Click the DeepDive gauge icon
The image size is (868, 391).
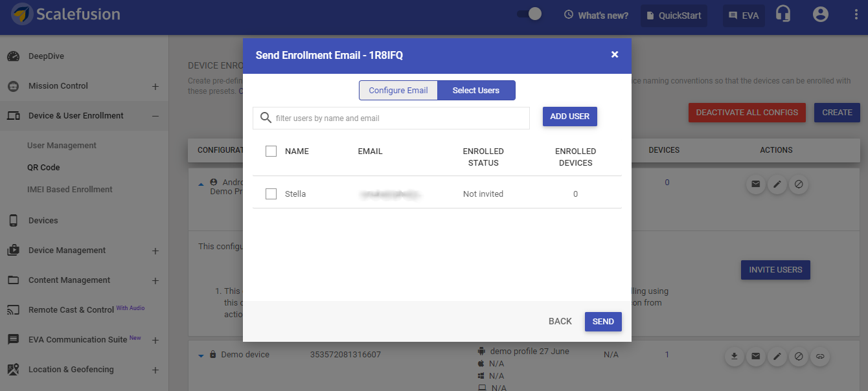click(x=14, y=56)
